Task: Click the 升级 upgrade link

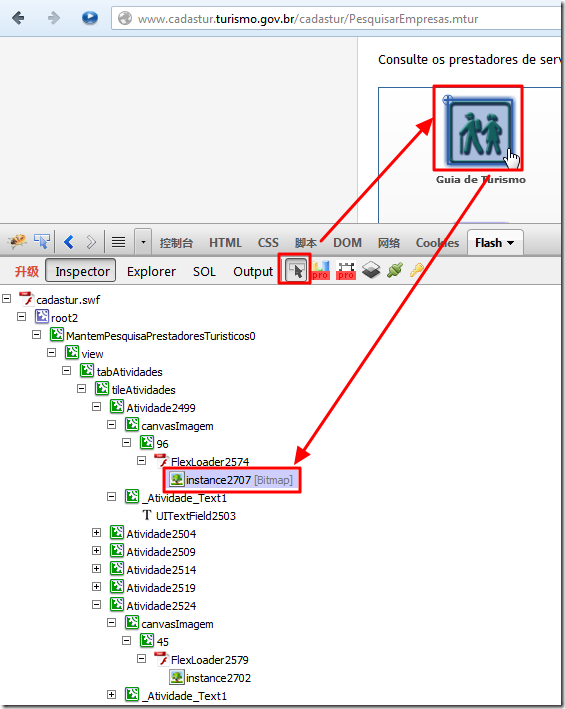Action: [x=27, y=271]
